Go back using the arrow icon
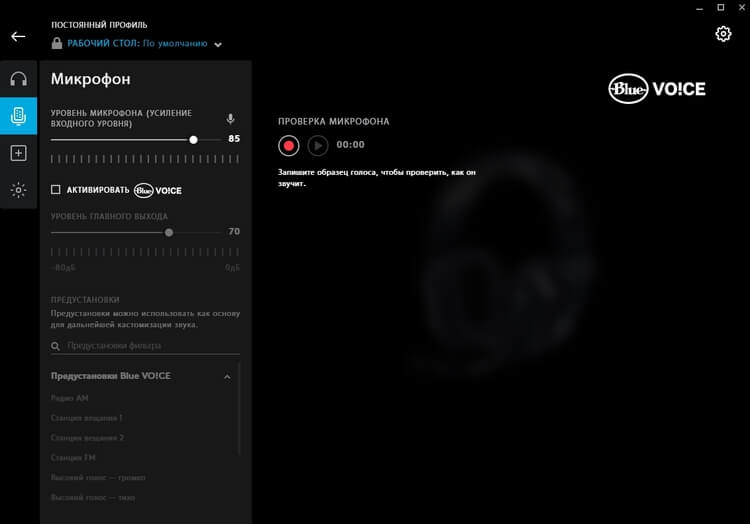The width and height of the screenshot is (750, 524). click(x=18, y=36)
